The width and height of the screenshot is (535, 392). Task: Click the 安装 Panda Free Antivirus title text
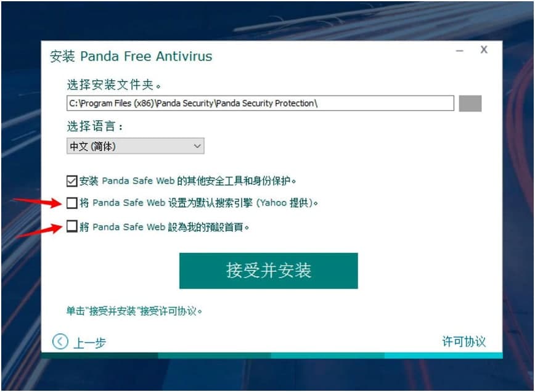click(x=130, y=56)
